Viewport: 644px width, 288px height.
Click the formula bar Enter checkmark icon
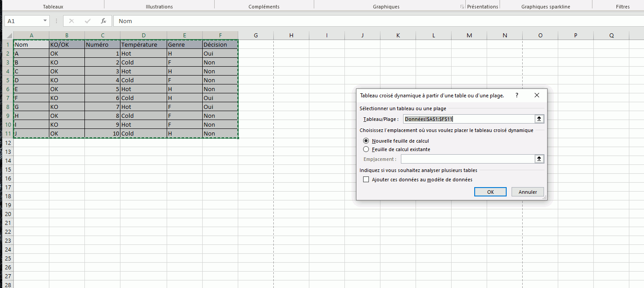click(x=88, y=21)
